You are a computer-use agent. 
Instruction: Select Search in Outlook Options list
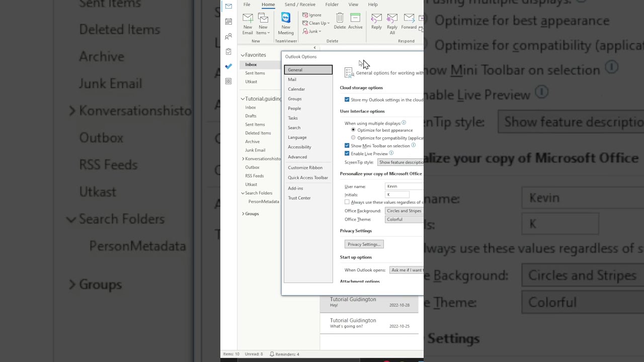point(308,128)
